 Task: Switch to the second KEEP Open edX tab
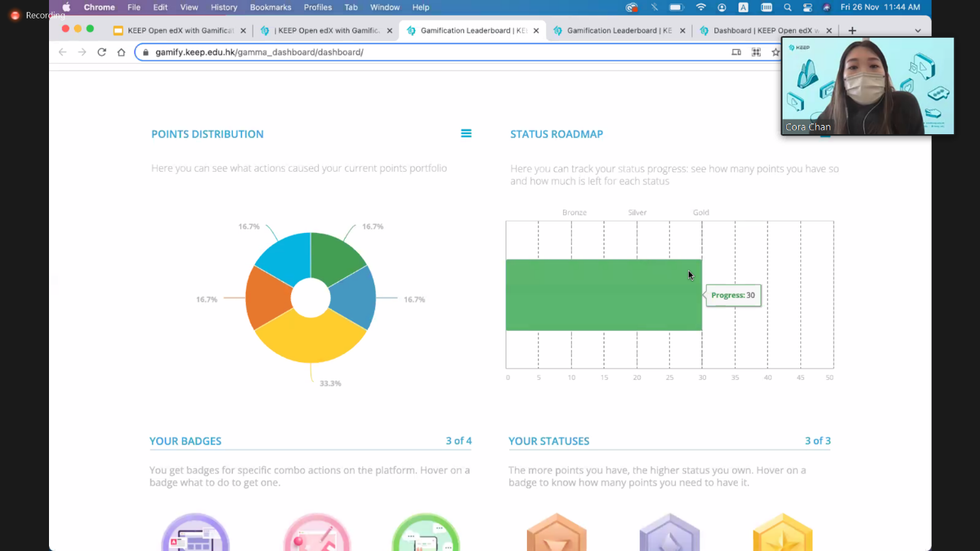[326, 31]
